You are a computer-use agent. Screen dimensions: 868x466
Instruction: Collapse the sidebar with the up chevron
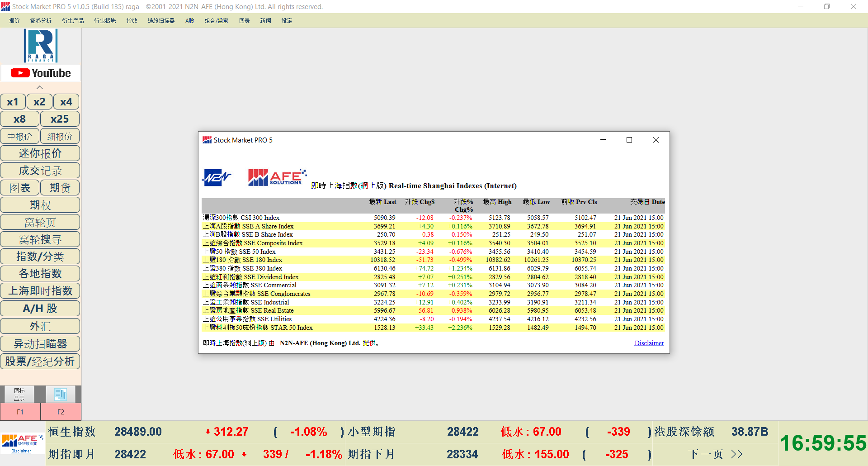(40, 87)
